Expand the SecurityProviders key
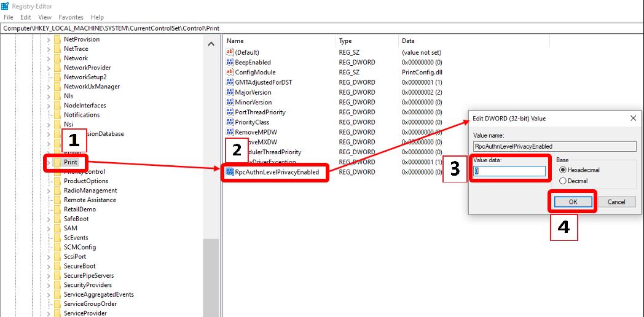644x317 pixels. (x=48, y=285)
